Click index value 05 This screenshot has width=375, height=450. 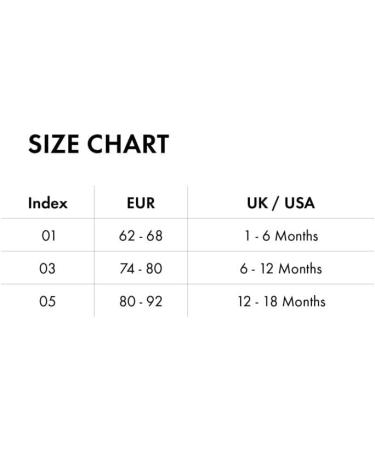pyautogui.click(x=47, y=302)
